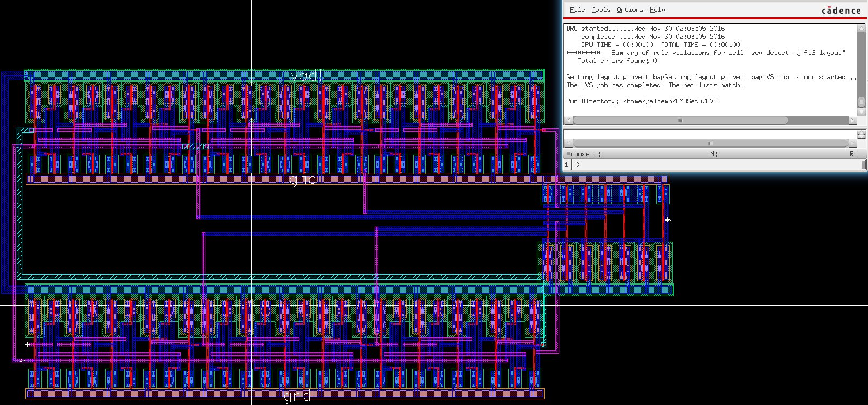Screen dimensions: 868x405
Task: Click the hatched via rectangle in top row
Action: pos(195,146)
